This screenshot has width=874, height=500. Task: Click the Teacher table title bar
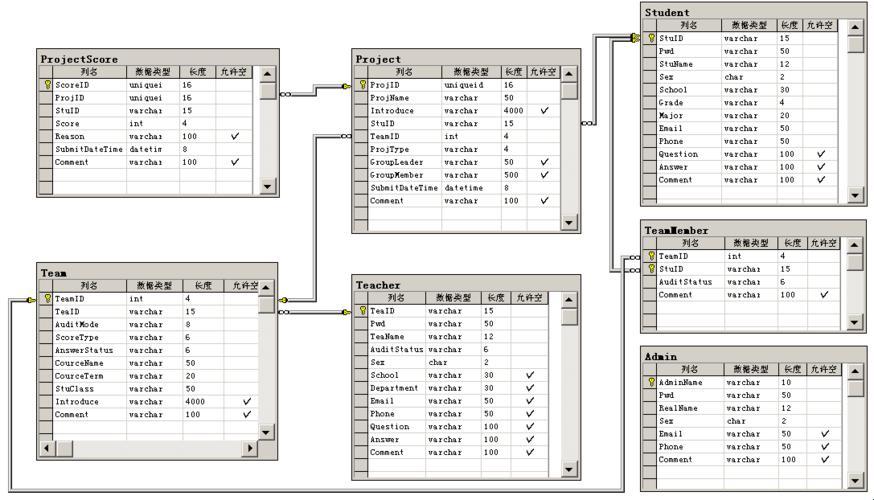pyautogui.click(x=466, y=285)
